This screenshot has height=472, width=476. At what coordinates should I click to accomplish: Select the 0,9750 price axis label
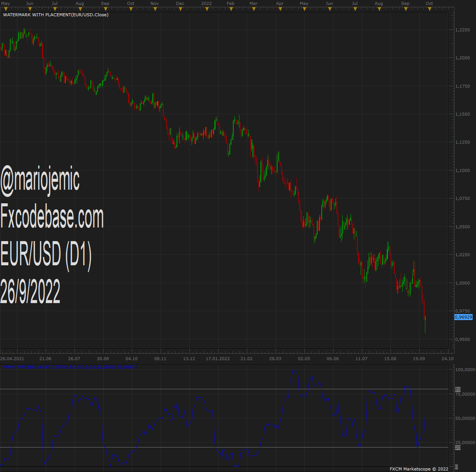(463, 311)
